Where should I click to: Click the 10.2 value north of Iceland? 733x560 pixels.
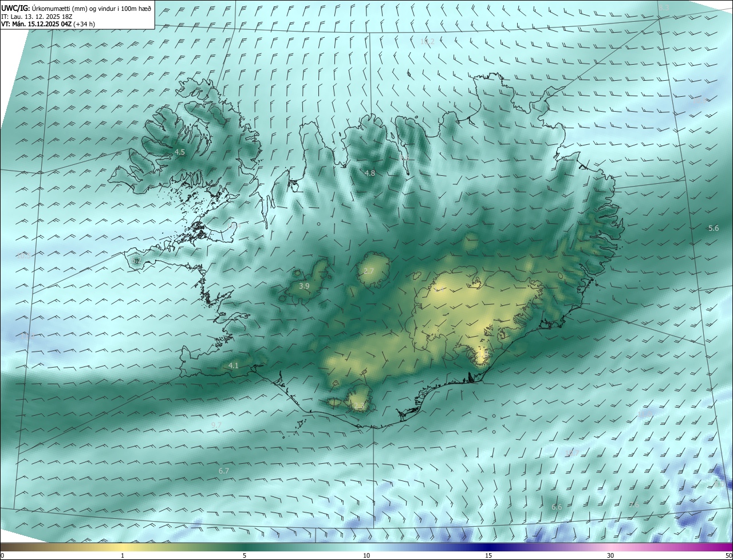click(427, 41)
